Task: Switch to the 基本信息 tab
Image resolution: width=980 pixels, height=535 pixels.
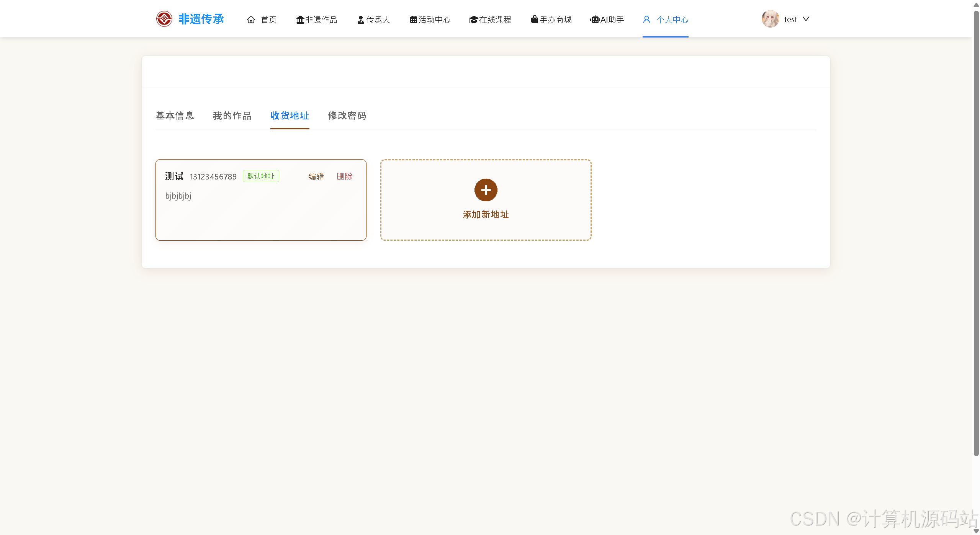Action: pyautogui.click(x=175, y=116)
